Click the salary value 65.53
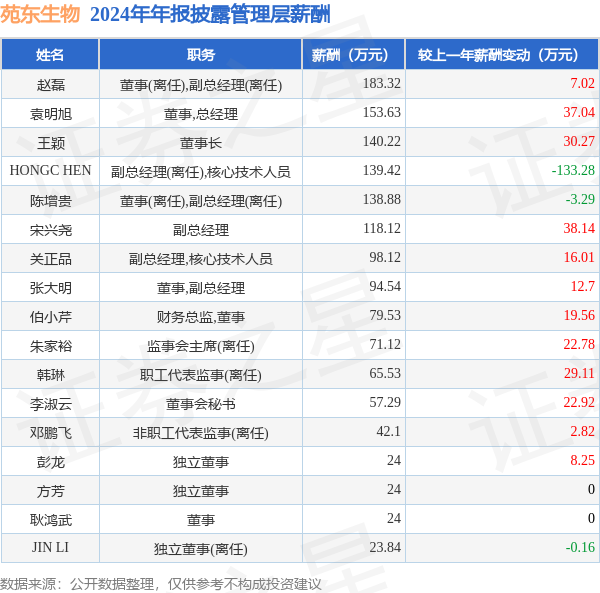600x593 pixels. click(x=385, y=373)
